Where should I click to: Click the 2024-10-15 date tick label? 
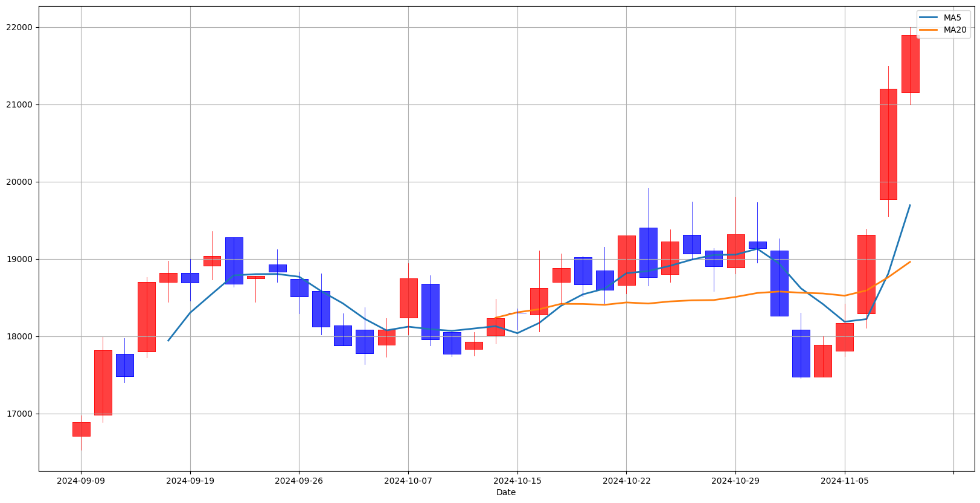(517, 481)
